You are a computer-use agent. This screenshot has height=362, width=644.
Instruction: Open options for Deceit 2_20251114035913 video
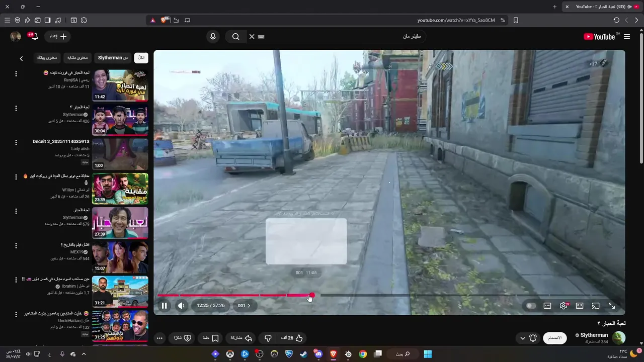click(x=16, y=143)
